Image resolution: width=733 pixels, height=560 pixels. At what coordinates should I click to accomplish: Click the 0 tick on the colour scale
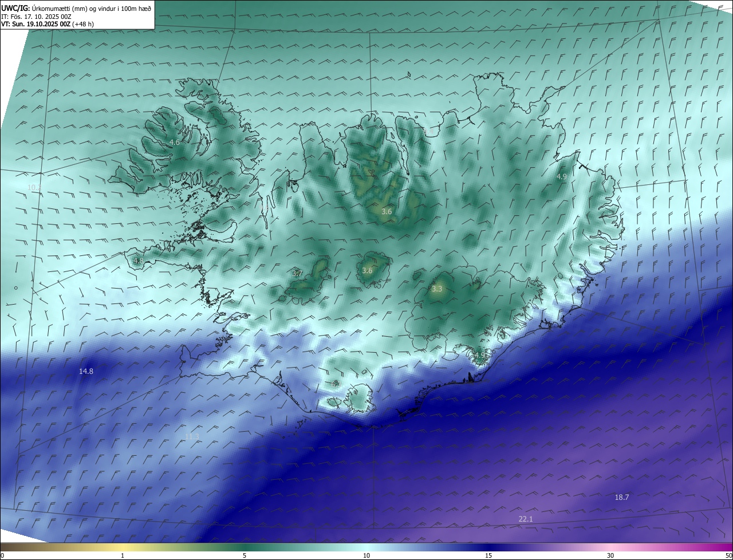coord(2,555)
